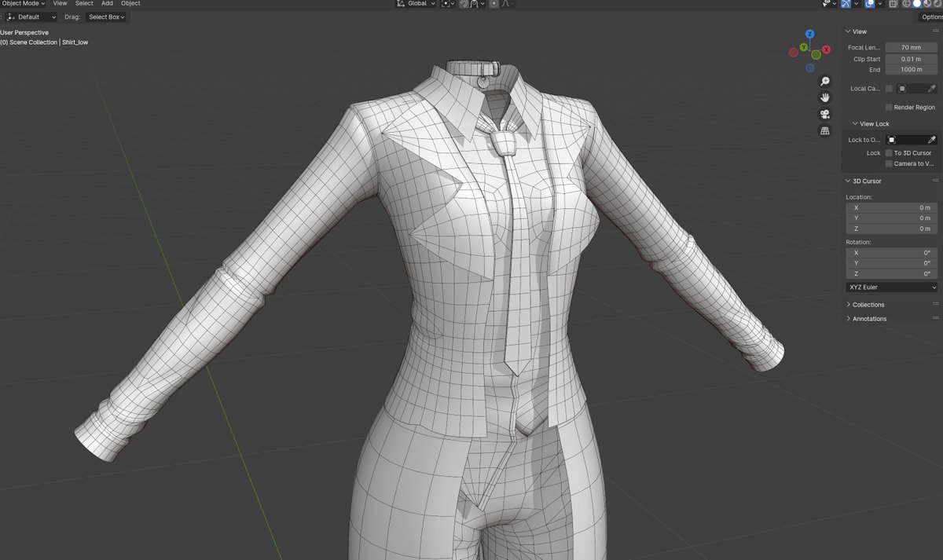Select the Move View hand tool
The width and height of the screenshot is (943, 560).
pos(825,97)
